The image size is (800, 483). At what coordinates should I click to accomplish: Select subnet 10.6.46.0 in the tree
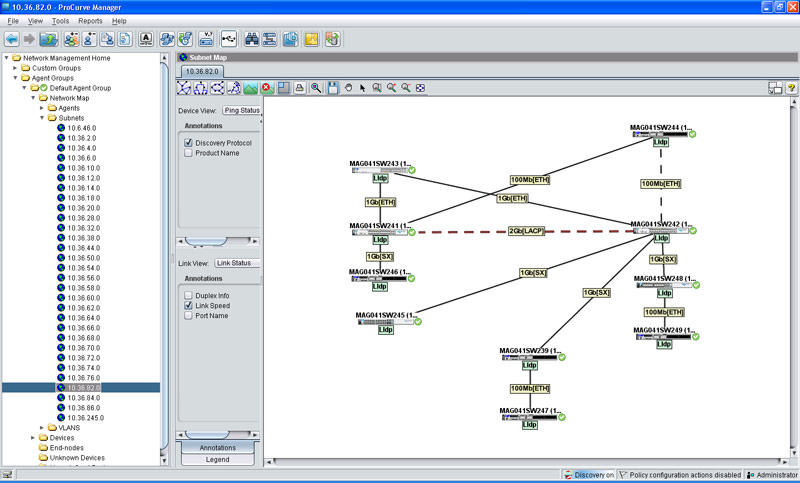pyautogui.click(x=82, y=128)
